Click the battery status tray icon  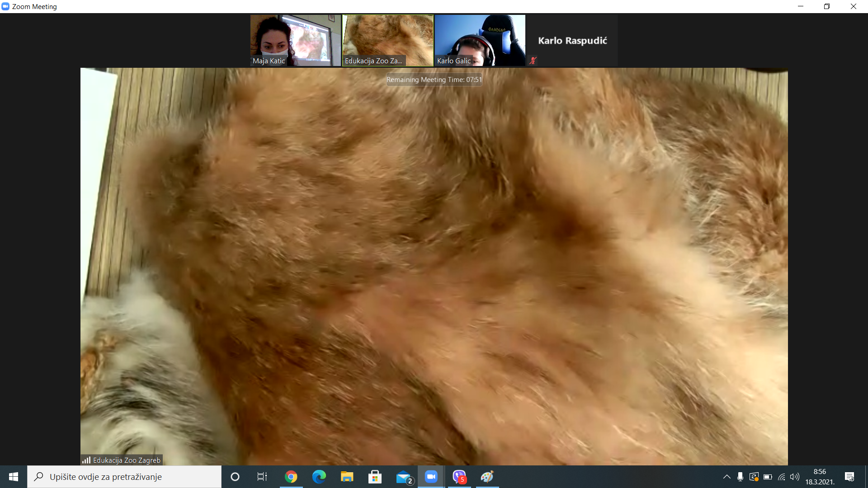coord(768,477)
